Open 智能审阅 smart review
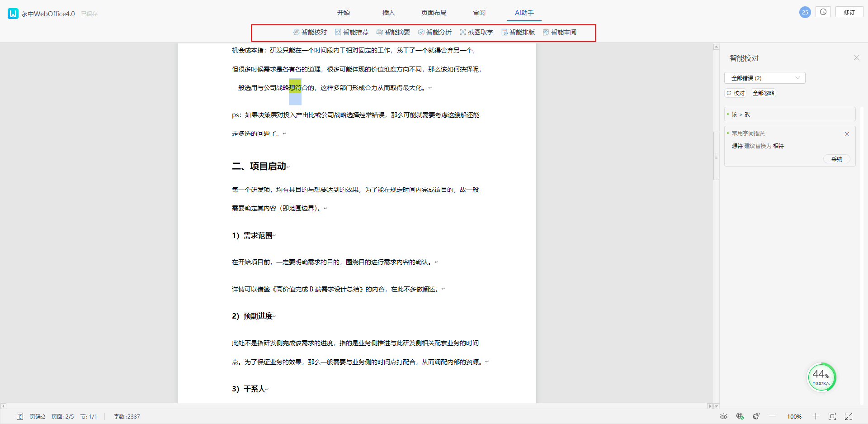 point(560,32)
